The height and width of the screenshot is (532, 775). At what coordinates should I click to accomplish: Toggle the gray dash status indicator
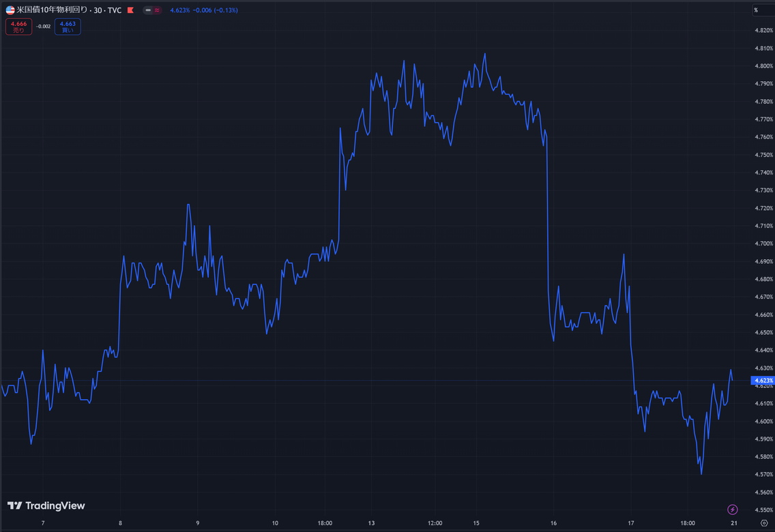tap(148, 10)
